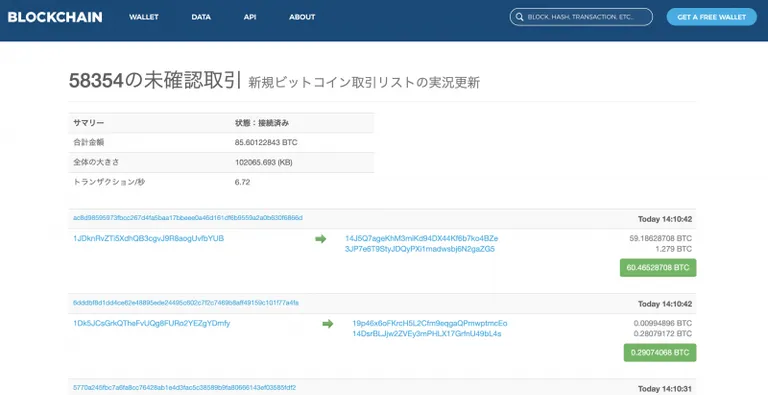Click the BLOCKCHAIN logo

point(55,17)
